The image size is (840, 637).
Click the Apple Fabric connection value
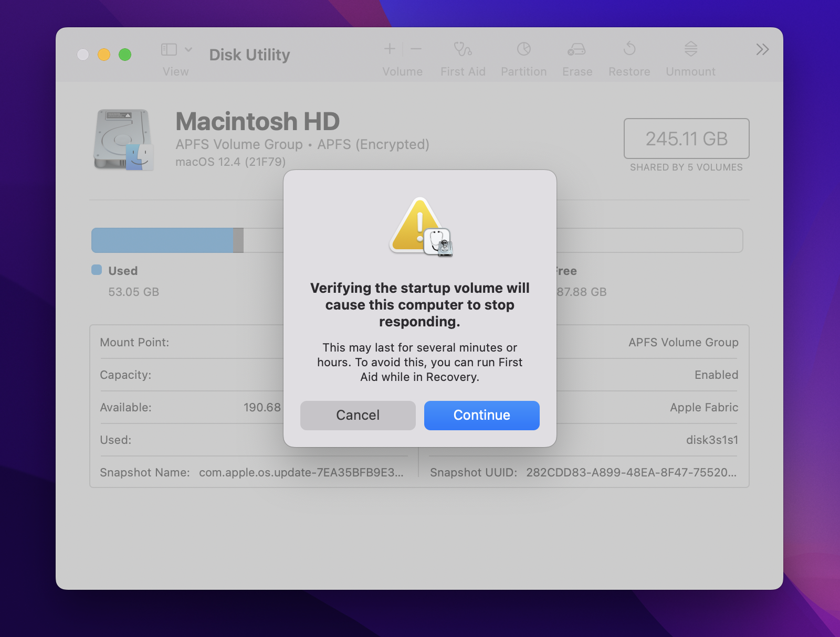pos(704,407)
